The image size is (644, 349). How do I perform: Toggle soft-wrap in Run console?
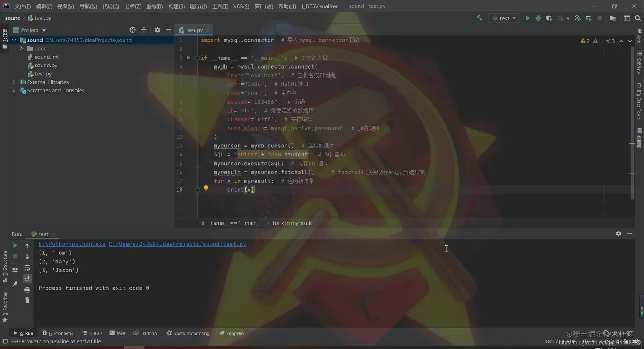pyautogui.click(x=27, y=268)
